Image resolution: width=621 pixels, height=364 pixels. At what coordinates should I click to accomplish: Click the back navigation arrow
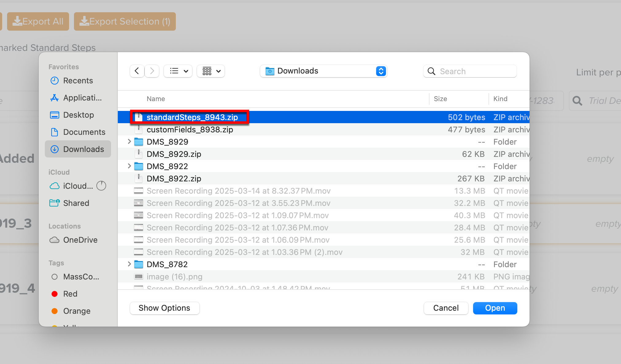[137, 71]
